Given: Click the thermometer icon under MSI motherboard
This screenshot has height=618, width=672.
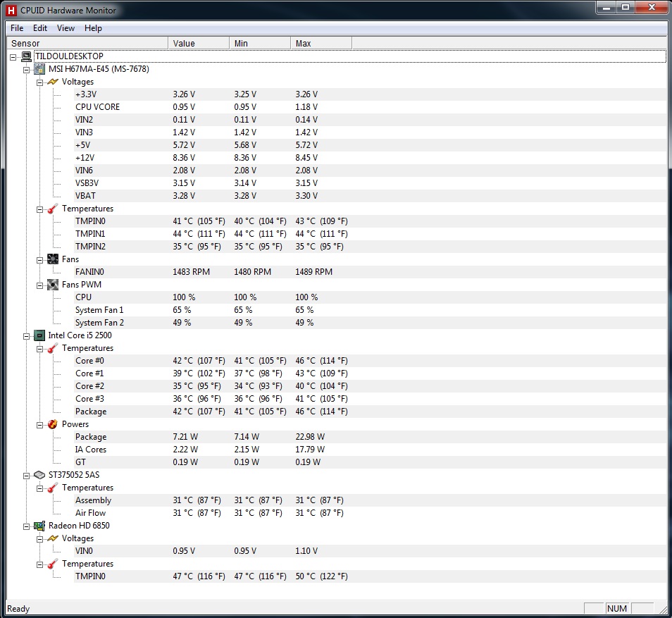Looking at the screenshot, I should coord(53,209).
